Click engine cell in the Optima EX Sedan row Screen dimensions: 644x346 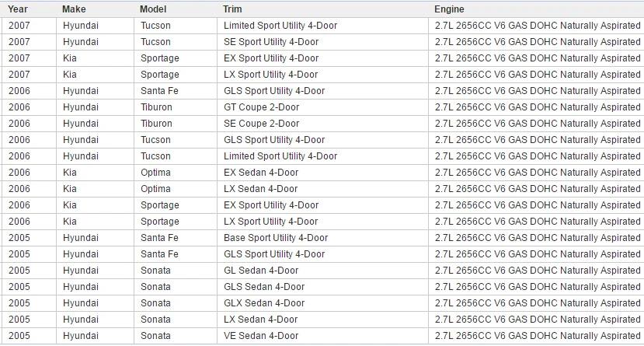point(538,173)
